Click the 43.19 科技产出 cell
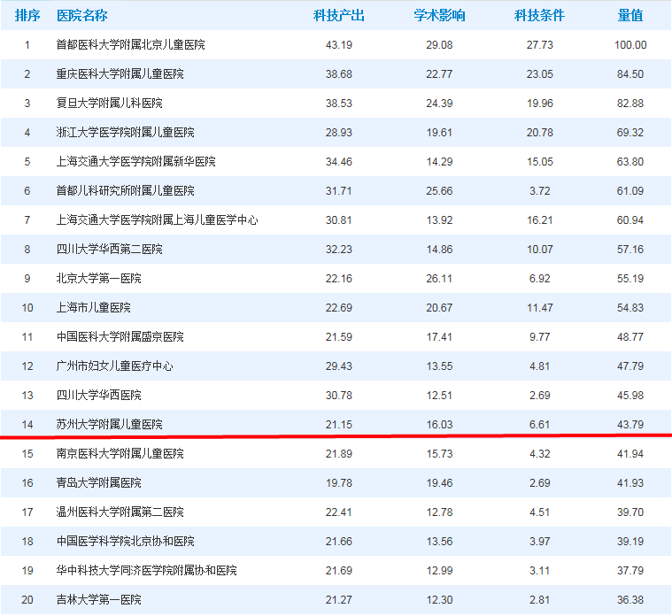The height and width of the screenshot is (616, 672). (x=338, y=44)
